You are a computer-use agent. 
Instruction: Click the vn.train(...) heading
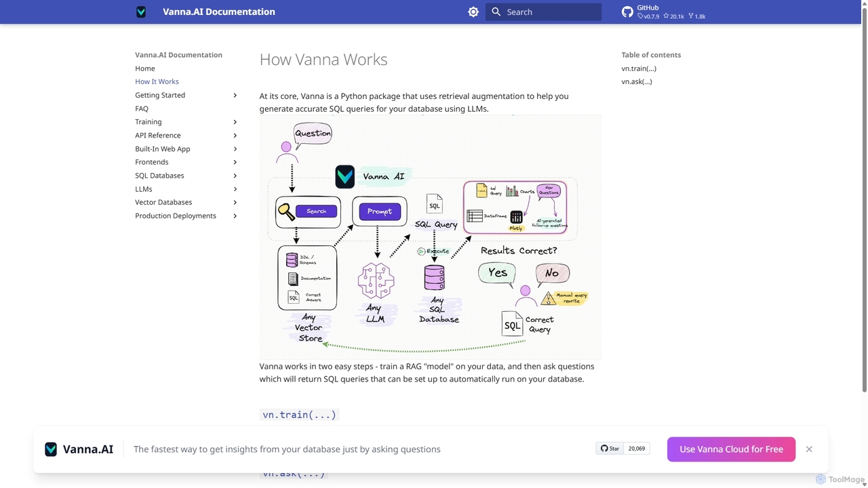(299, 414)
